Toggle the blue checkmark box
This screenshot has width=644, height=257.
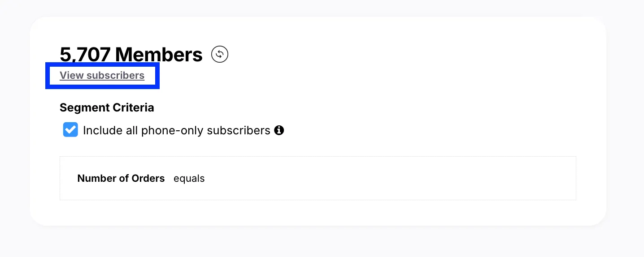(70, 130)
